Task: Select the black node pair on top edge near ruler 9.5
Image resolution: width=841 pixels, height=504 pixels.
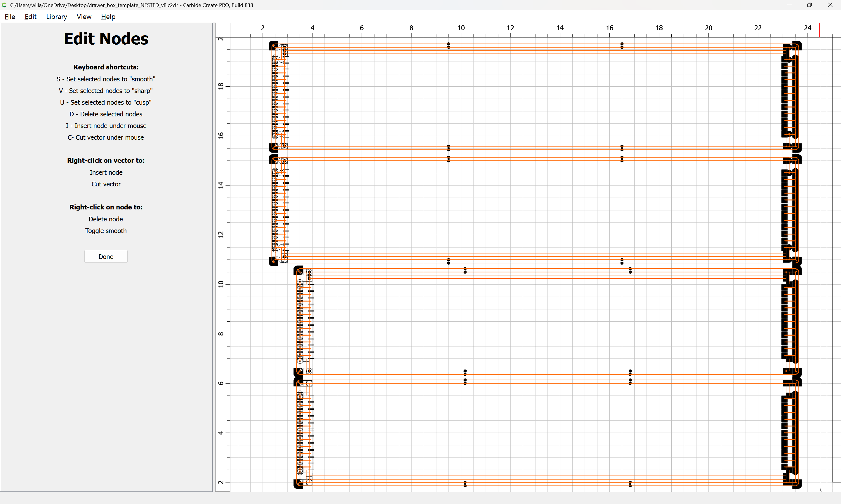Action: 448,45
